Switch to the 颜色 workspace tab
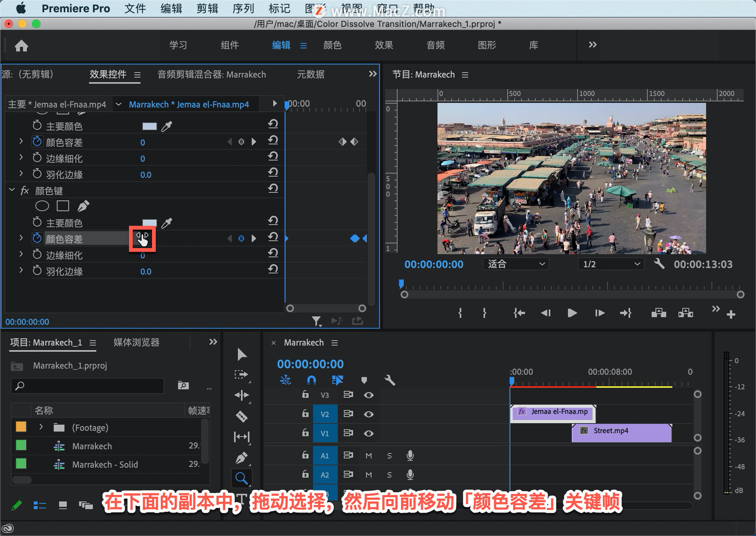The height and width of the screenshot is (536, 756). [332, 45]
